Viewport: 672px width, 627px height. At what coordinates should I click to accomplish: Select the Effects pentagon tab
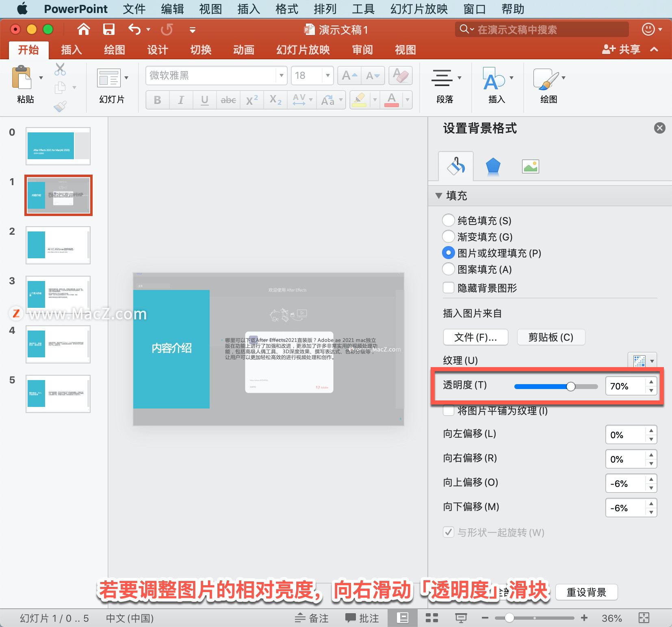(493, 166)
